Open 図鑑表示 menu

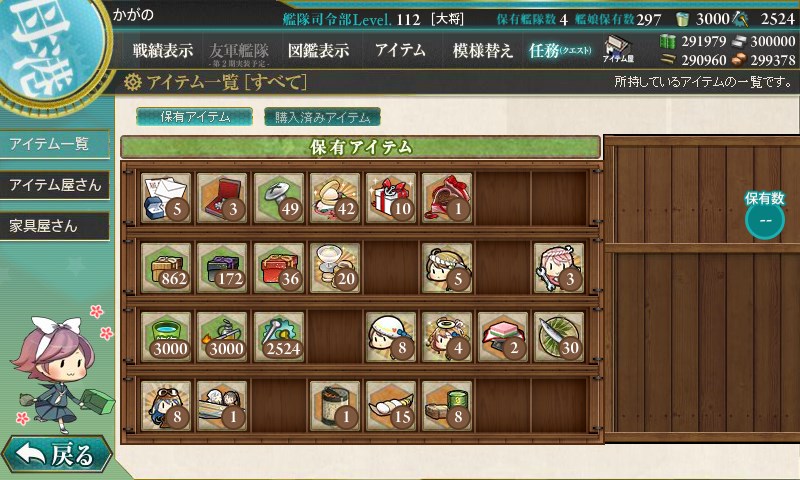point(318,50)
